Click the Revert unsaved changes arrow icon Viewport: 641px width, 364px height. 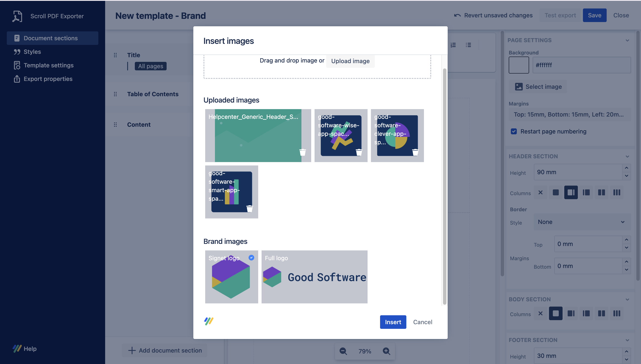tap(457, 15)
